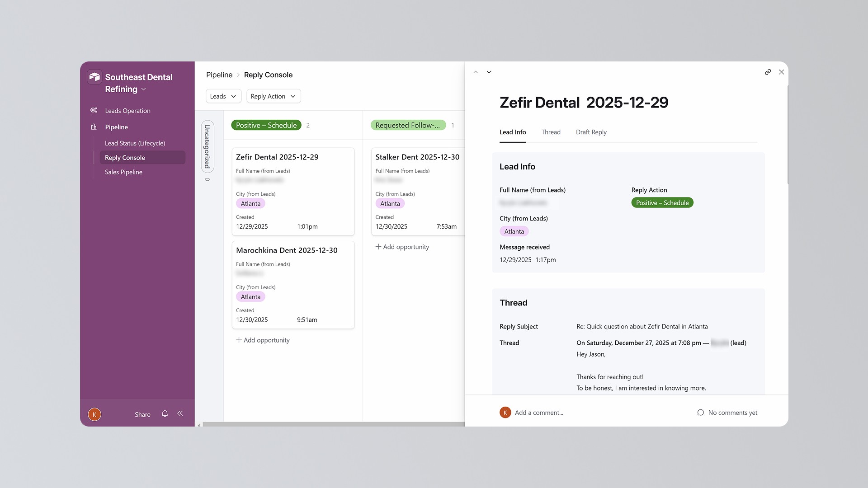The image size is (868, 488).
Task: Open notifications bell icon
Action: coord(165,414)
